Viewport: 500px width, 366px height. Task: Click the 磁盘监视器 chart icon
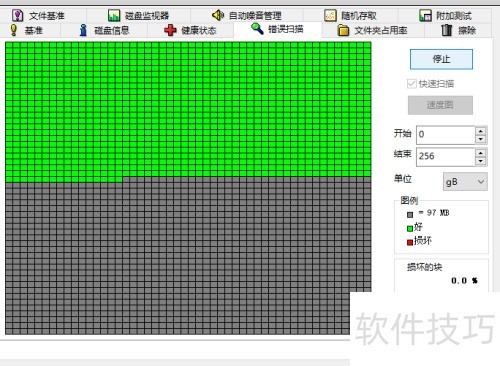coord(114,15)
